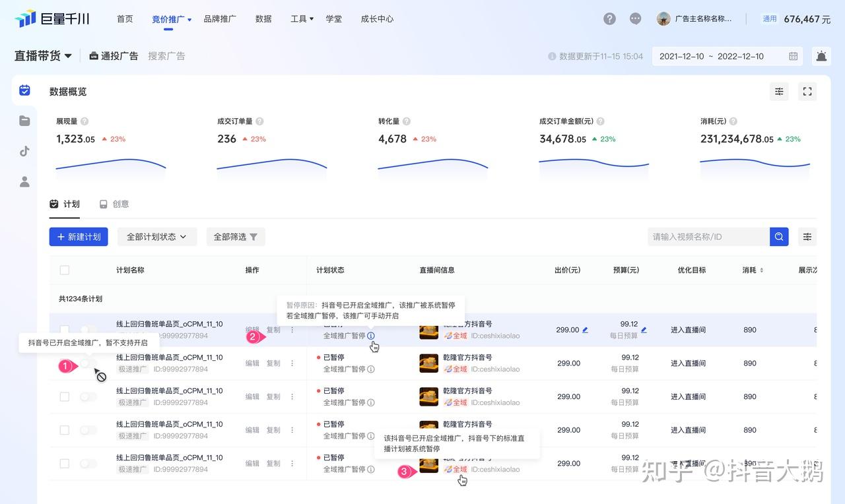This screenshot has height=504, width=845.
Task: Toggle the switch in the fifth plan row
Action: click(88, 464)
